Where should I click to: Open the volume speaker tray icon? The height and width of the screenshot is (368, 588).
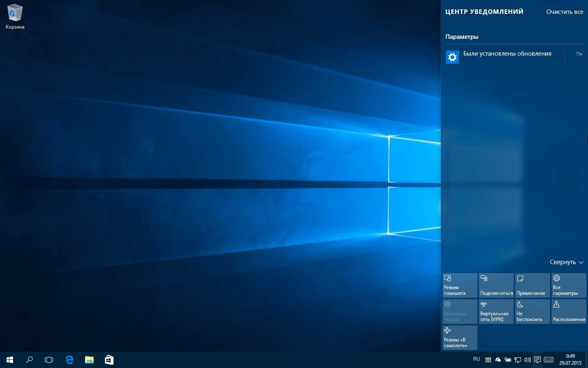528,360
